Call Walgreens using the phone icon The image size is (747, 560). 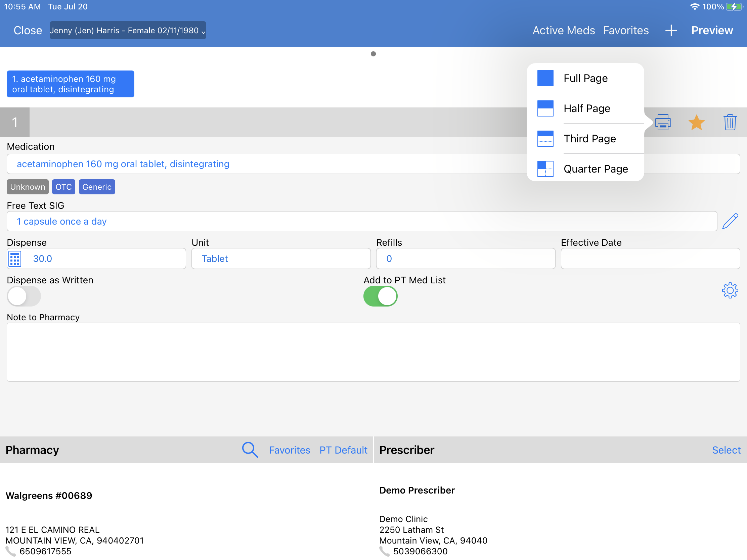point(11,552)
